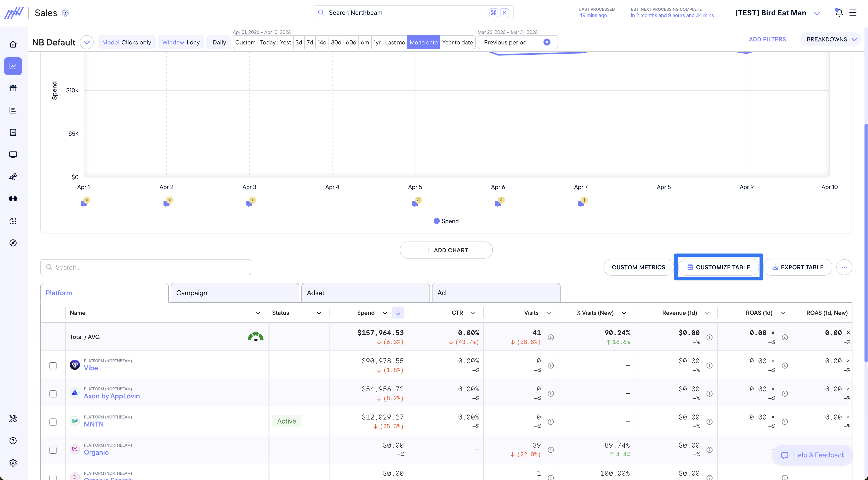The image size is (868, 480).
Task: Open the monitor icon in sidebar
Action: coord(13,155)
